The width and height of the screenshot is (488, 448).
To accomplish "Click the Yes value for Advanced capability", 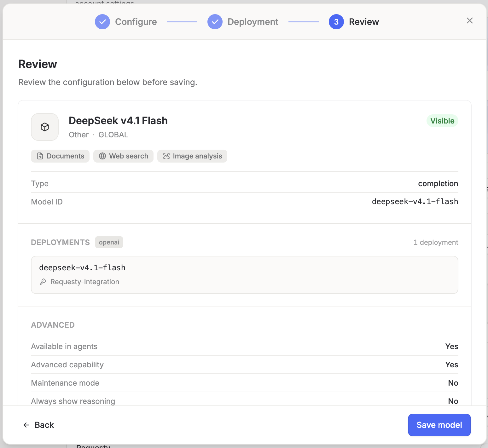I will coord(452,365).
